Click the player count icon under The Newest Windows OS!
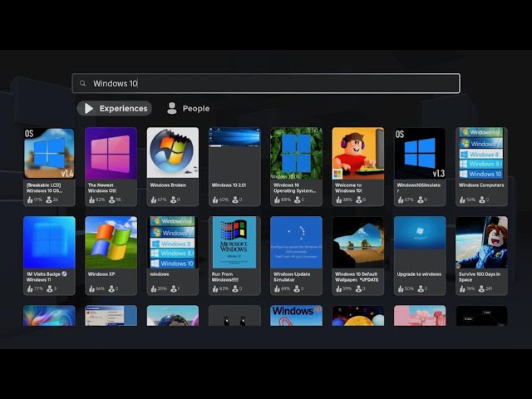Screen dimensions: 532x399 [x=111, y=199]
